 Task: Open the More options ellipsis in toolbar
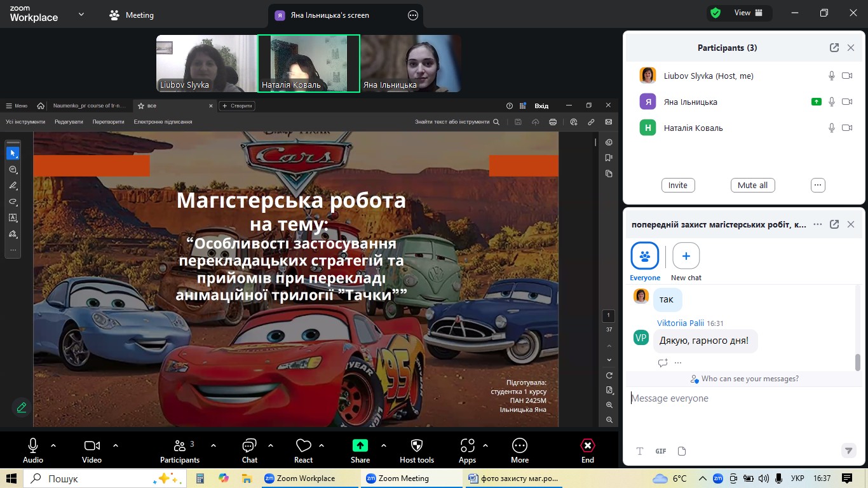(x=520, y=450)
